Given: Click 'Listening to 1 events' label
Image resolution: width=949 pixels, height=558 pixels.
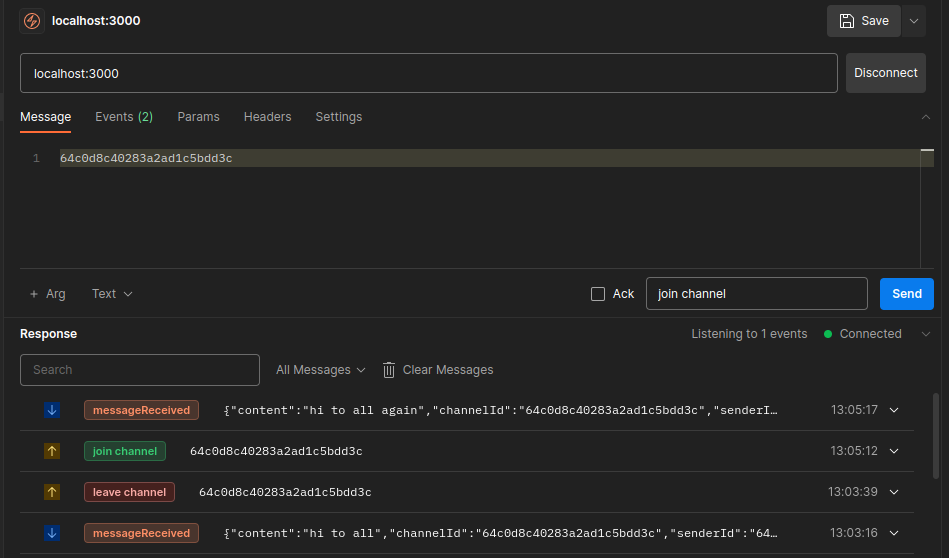Looking at the screenshot, I should point(749,334).
